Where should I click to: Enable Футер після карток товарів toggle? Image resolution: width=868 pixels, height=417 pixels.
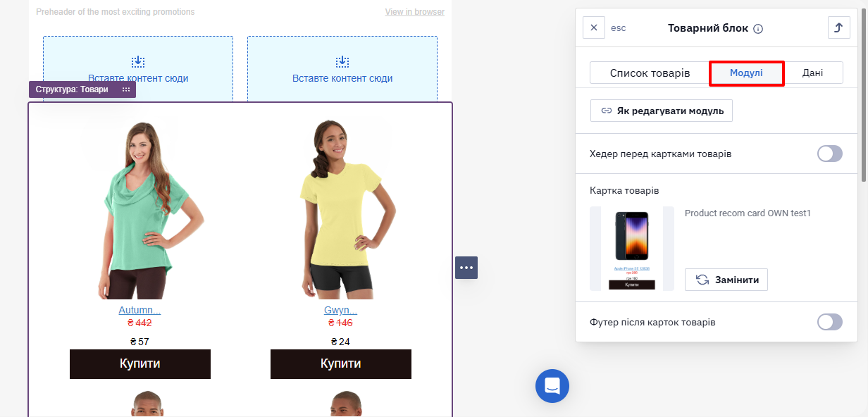830,322
